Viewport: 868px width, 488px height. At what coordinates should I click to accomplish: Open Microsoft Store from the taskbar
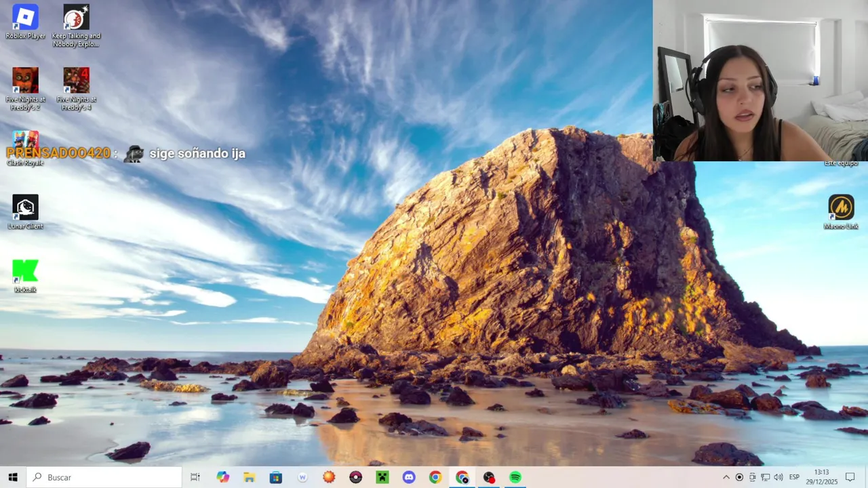point(275,477)
